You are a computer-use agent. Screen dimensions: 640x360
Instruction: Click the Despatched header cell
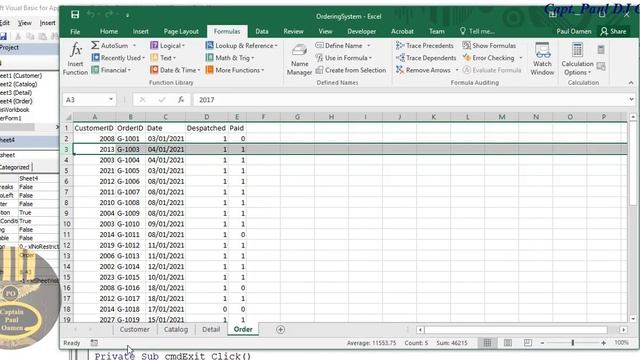pos(206,128)
